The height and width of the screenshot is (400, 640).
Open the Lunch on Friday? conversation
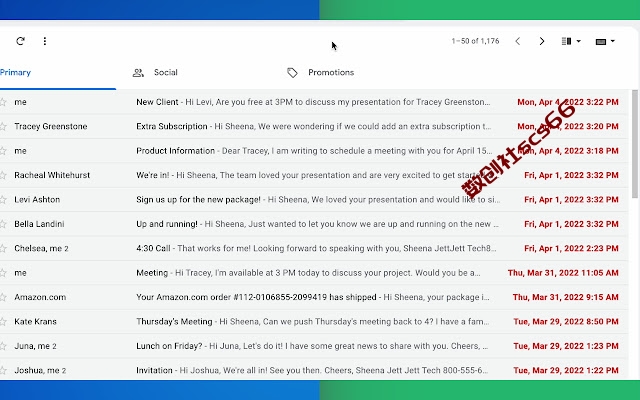(313, 346)
